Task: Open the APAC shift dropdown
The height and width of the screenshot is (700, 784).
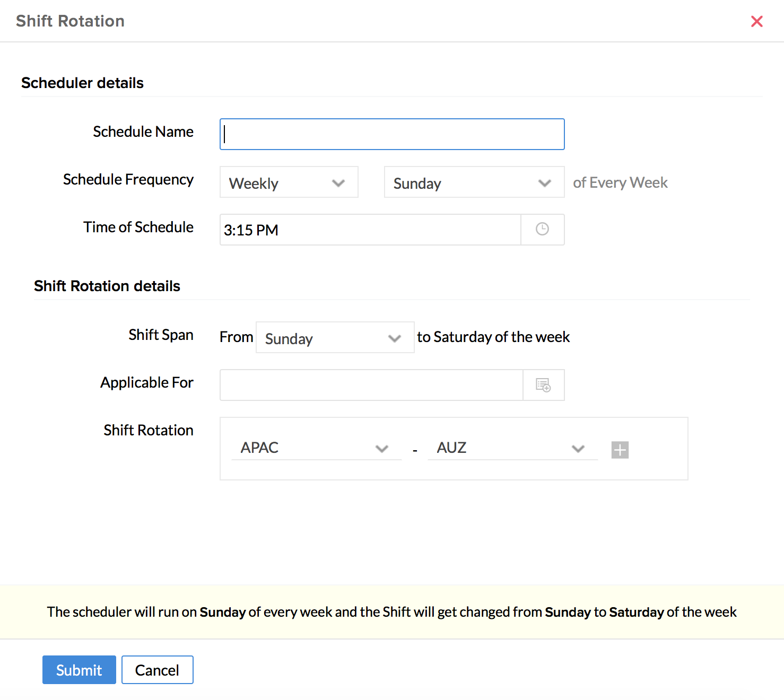Action: (316, 448)
